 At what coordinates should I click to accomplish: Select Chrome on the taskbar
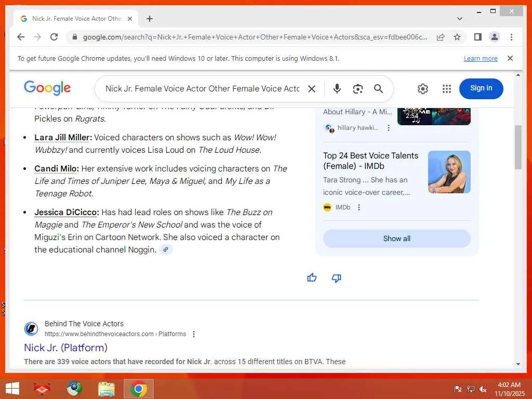click(x=138, y=389)
